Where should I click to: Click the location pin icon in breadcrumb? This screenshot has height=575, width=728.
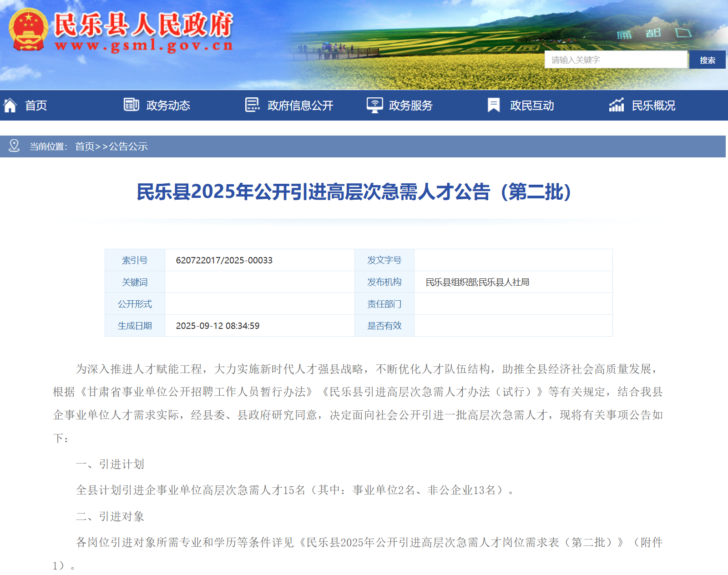pyautogui.click(x=14, y=146)
